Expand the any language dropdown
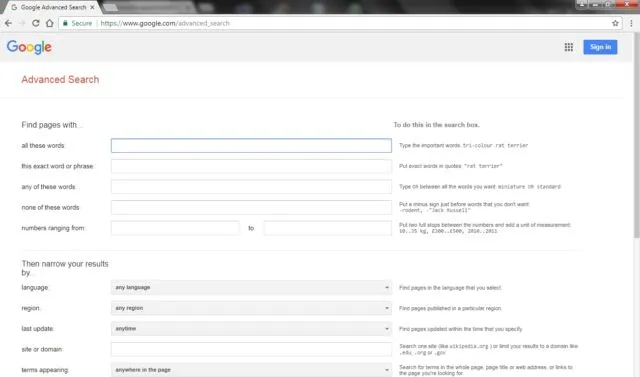 (x=251, y=288)
